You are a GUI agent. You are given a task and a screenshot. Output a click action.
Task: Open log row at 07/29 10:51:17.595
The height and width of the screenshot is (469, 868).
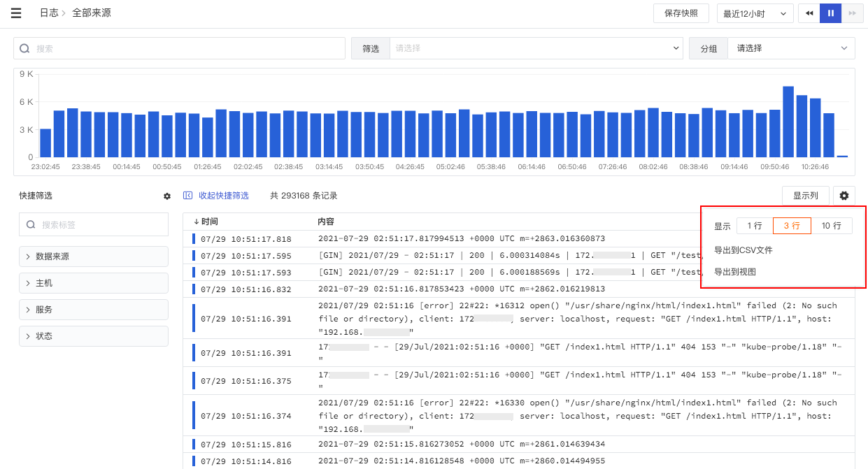pos(519,256)
